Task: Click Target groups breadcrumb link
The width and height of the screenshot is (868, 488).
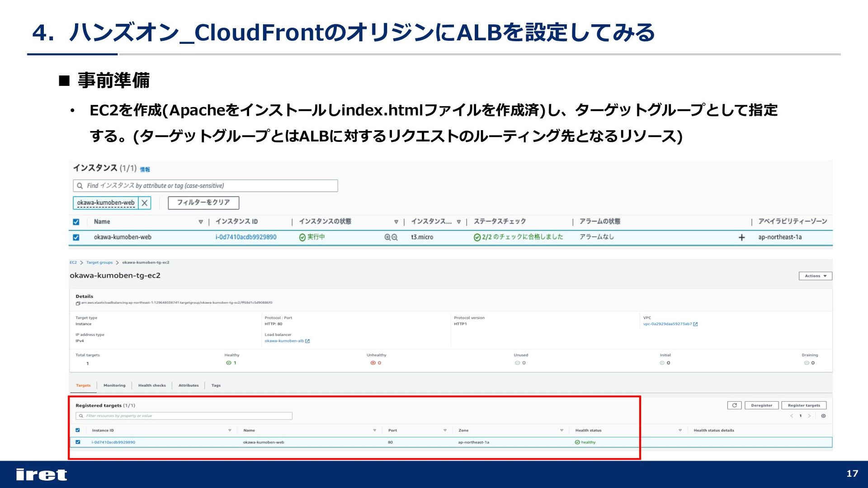Action: (99, 263)
